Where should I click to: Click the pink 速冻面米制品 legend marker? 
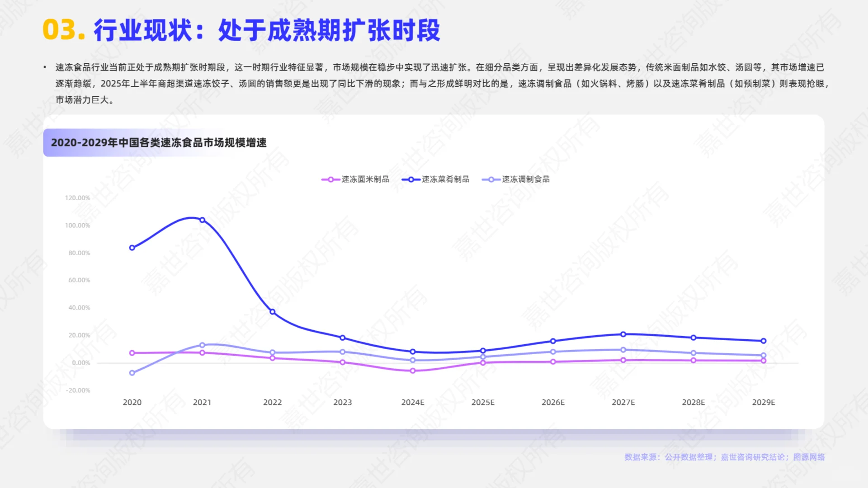331,179
